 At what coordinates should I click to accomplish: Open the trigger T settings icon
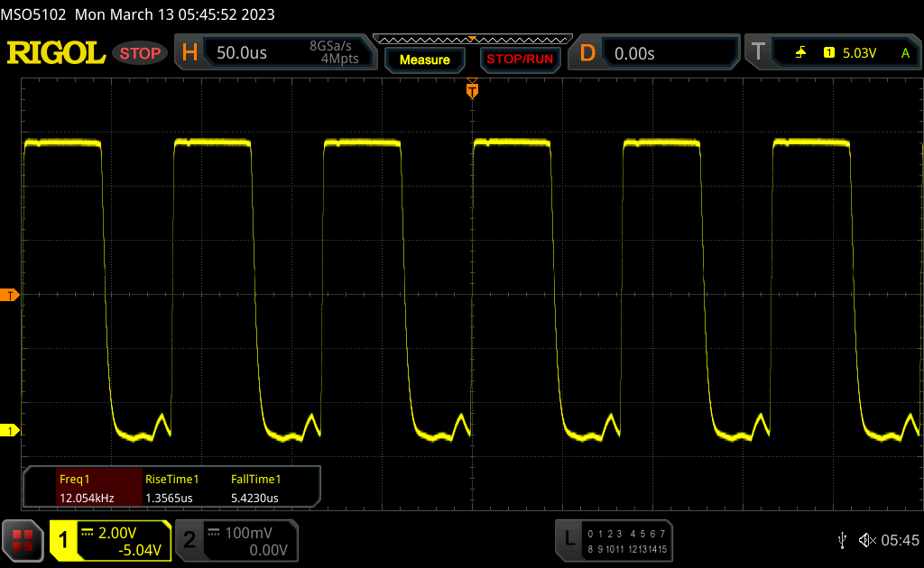coord(758,52)
